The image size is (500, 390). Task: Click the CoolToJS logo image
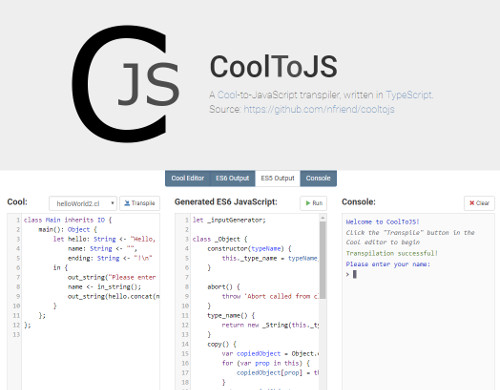tap(126, 83)
